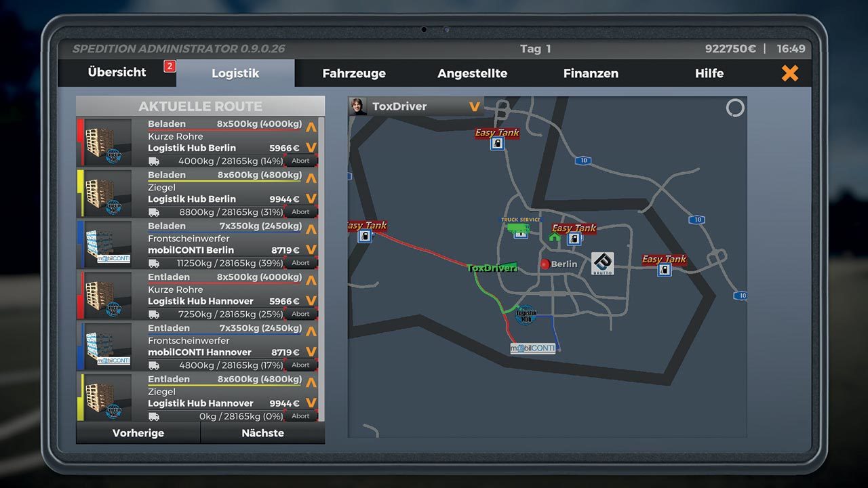Click the Vorherige button
Viewport: 868px width, 488px height.
pyautogui.click(x=138, y=433)
